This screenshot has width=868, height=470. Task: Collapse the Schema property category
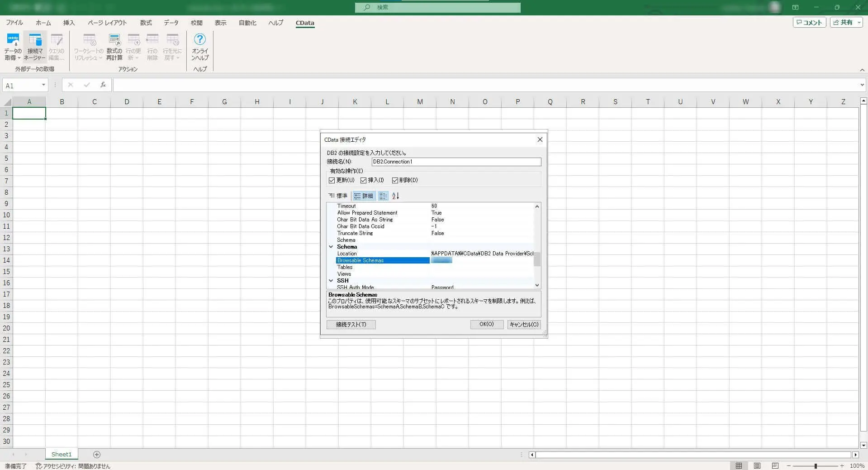point(331,247)
